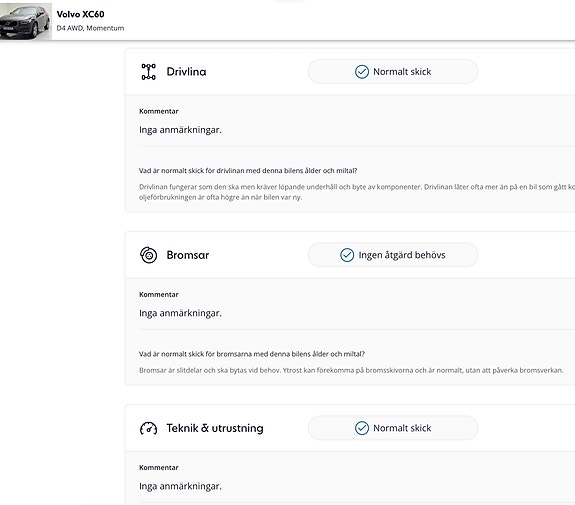Click the Teknik & utrustning gauge icon
The image size is (575, 505).
pyautogui.click(x=149, y=428)
